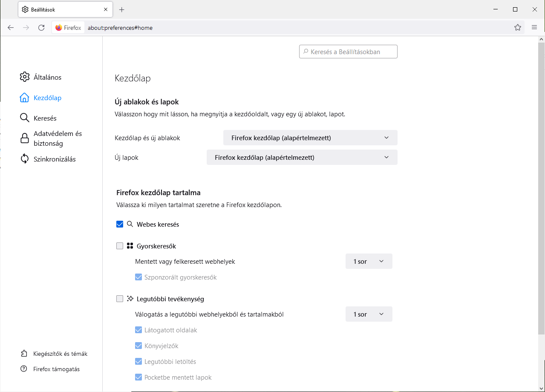Uncheck the Webes keresés checkbox
This screenshot has height=392, width=545.
(120, 224)
